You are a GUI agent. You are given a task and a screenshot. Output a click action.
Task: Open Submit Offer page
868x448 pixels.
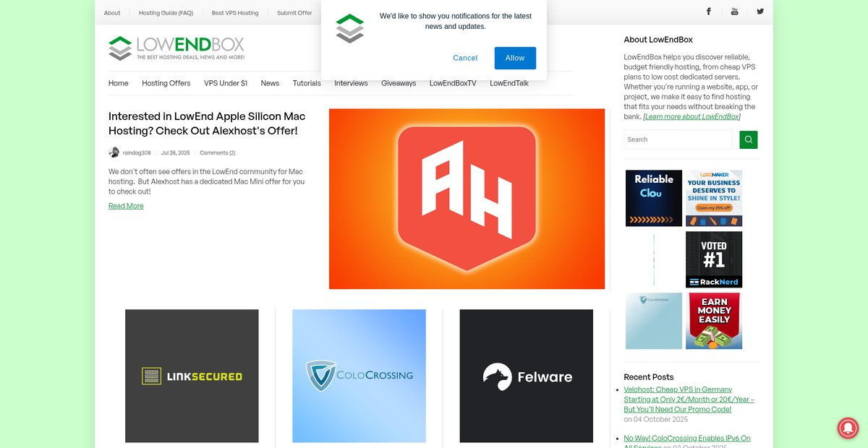[x=294, y=12]
